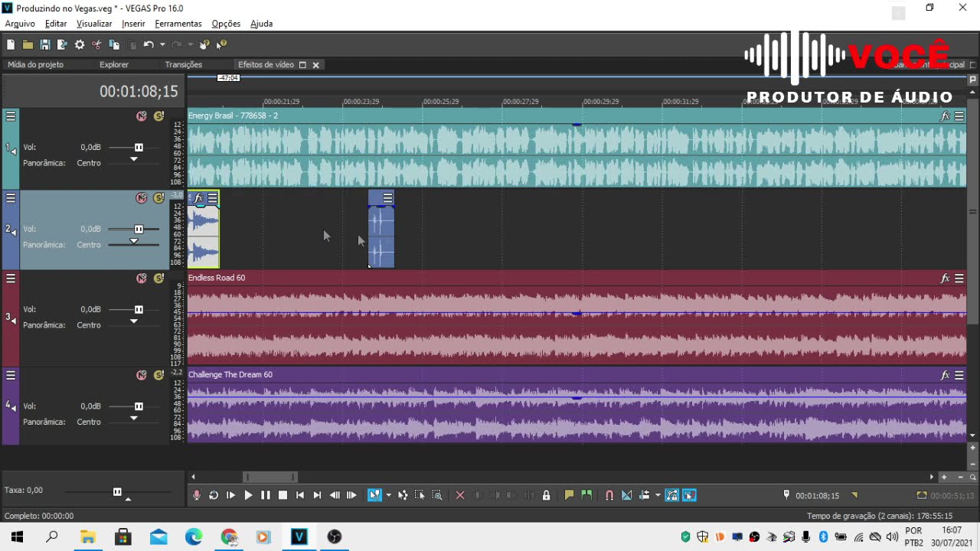Screen dimensions: 980x551
Task: Open a project with the folder icon
Action: coord(28,44)
